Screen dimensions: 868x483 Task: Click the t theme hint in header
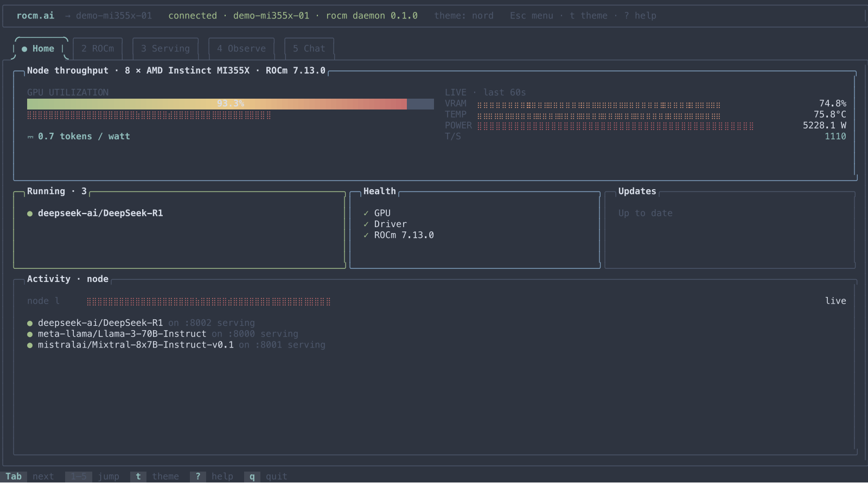(589, 16)
